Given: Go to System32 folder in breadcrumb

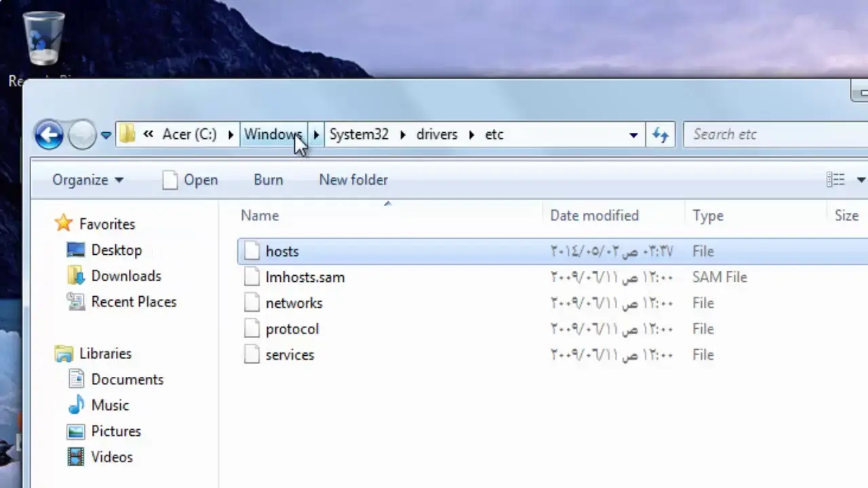Looking at the screenshot, I should point(359,134).
